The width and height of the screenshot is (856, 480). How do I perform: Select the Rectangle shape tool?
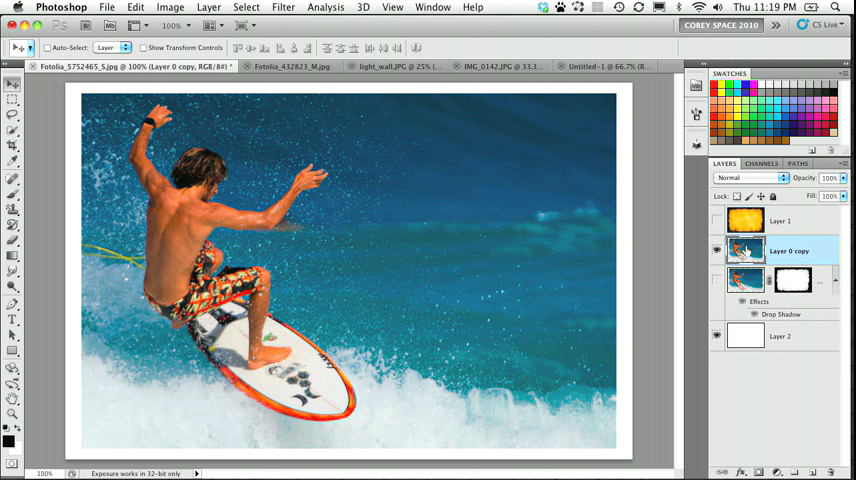click(12, 350)
